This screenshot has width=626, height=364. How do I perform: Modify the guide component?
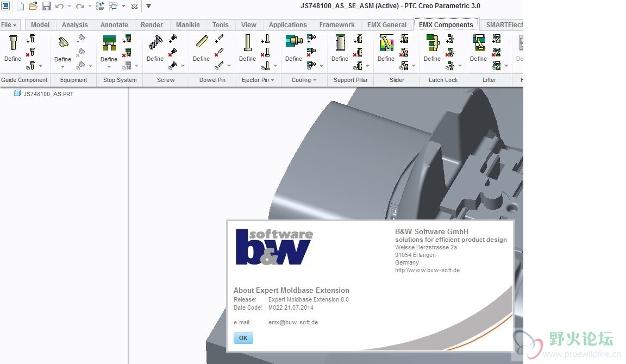[x=31, y=39]
